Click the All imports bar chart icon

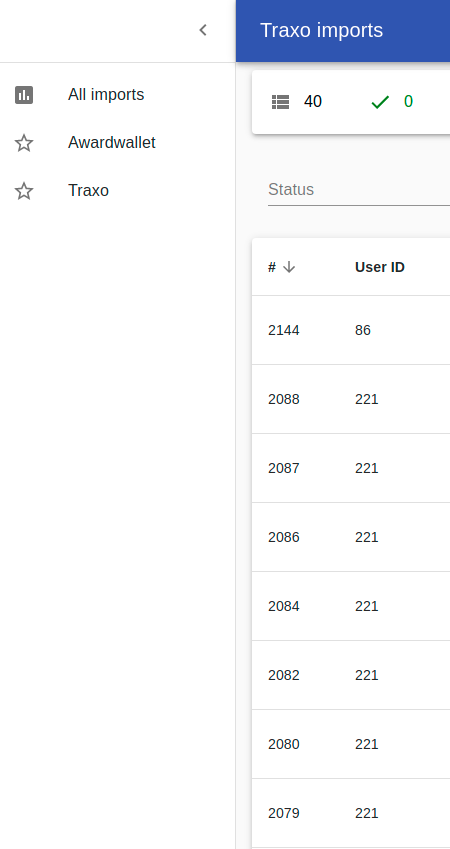click(24, 95)
